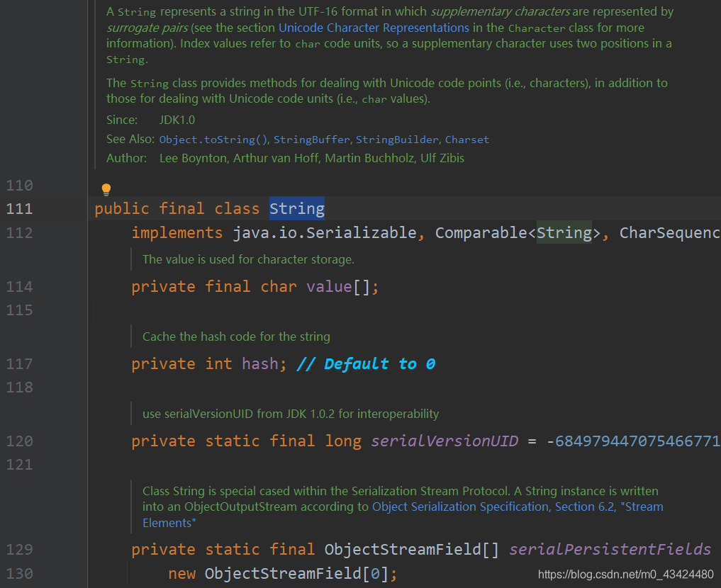Screen dimensions: 721x588
Task: Click the 'JDK1.0' Since value
Action: [x=177, y=120]
